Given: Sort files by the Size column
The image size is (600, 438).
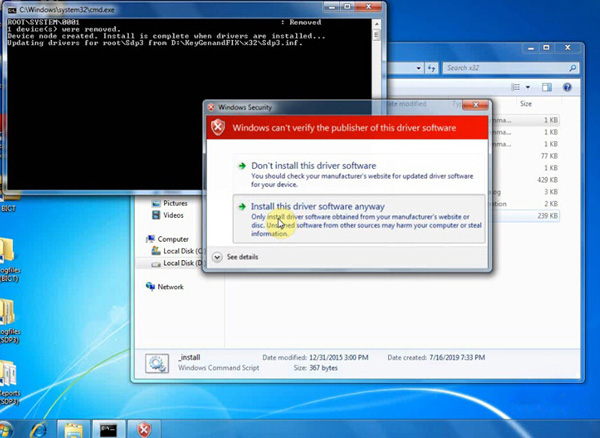Looking at the screenshot, I should (526, 104).
